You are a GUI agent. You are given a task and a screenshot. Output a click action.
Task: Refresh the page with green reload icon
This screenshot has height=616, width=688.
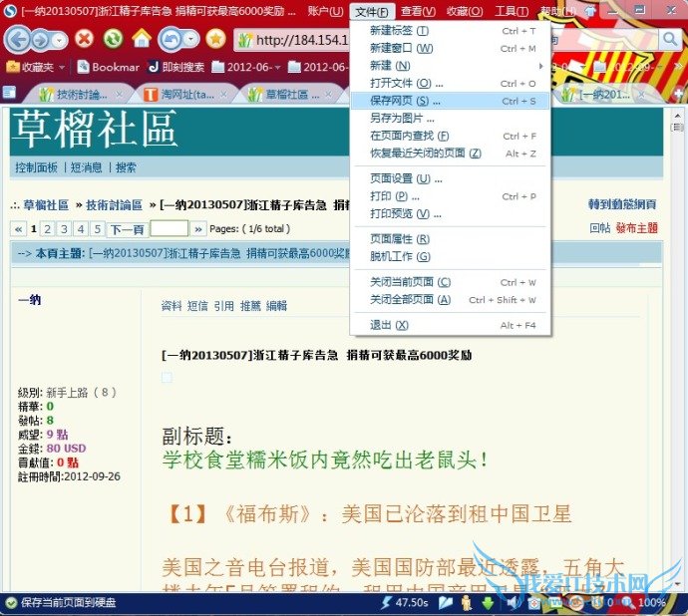(x=113, y=40)
